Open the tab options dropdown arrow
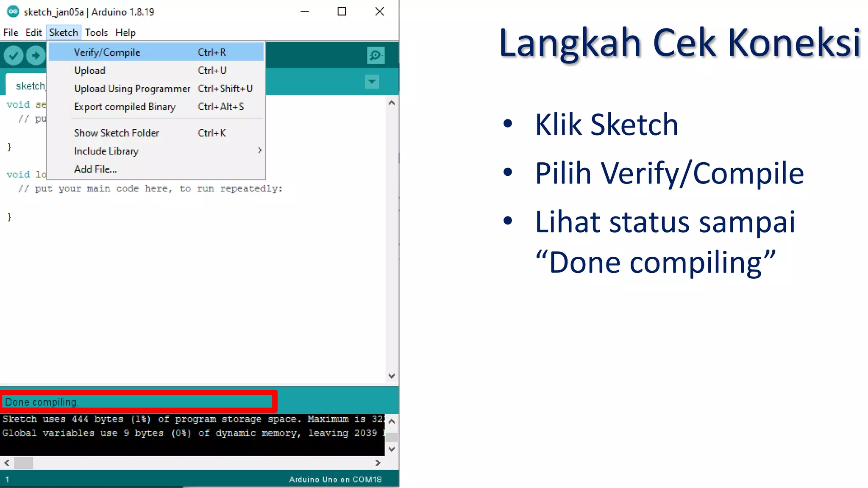 point(372,82)
